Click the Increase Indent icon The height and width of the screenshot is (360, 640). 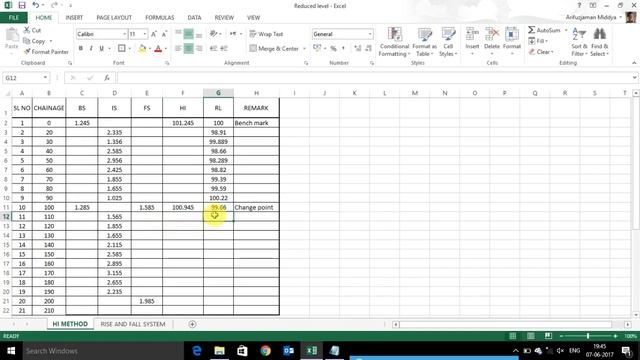click(x=224, y=49)
